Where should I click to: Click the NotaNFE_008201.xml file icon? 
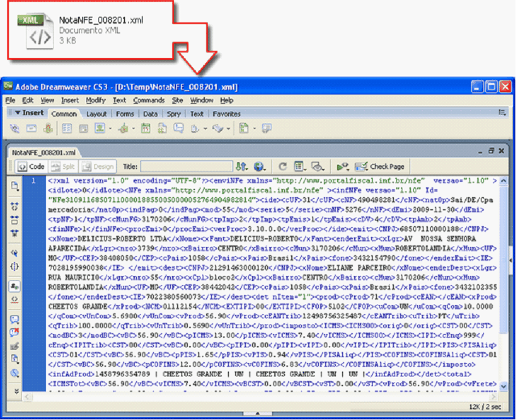click(x=36, y=31)
